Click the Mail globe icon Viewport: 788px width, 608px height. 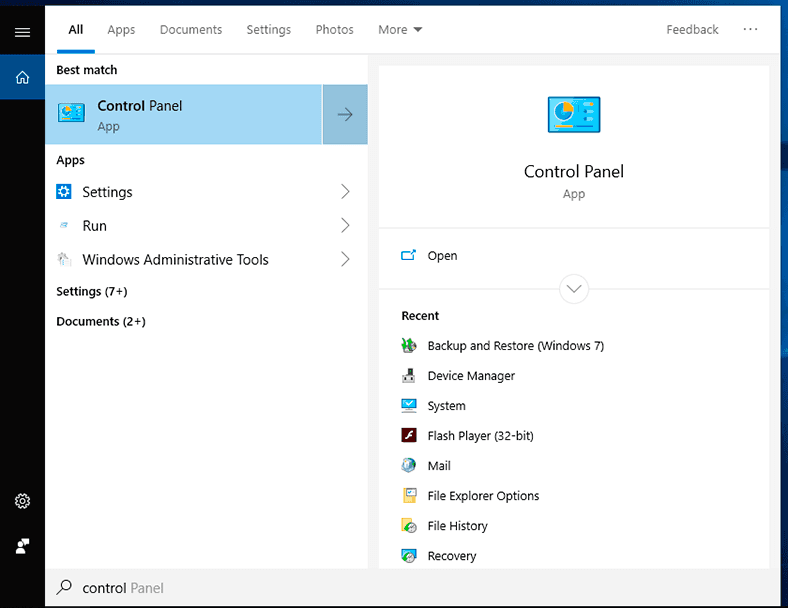pyautogui.click(x=409, y=465)
